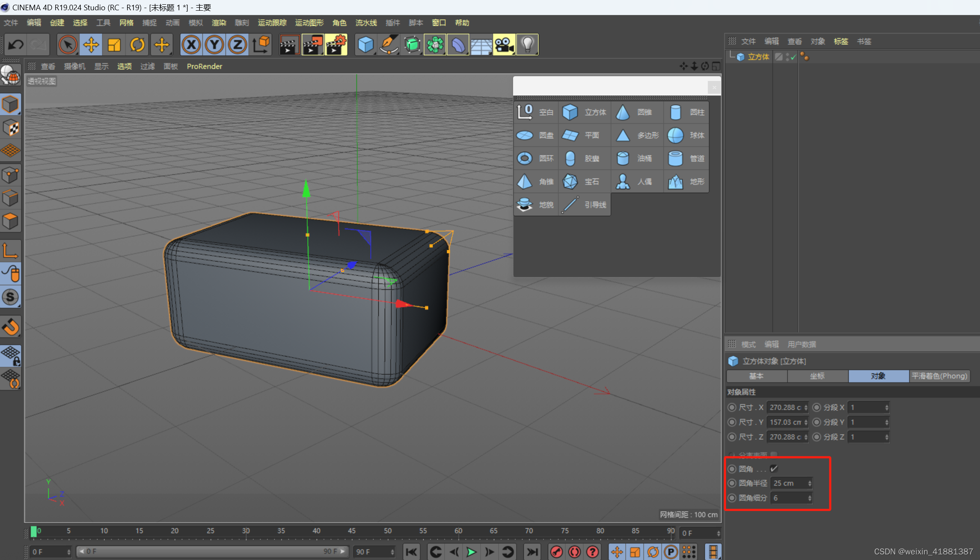Click the Scale tool icon

point(114,45)
